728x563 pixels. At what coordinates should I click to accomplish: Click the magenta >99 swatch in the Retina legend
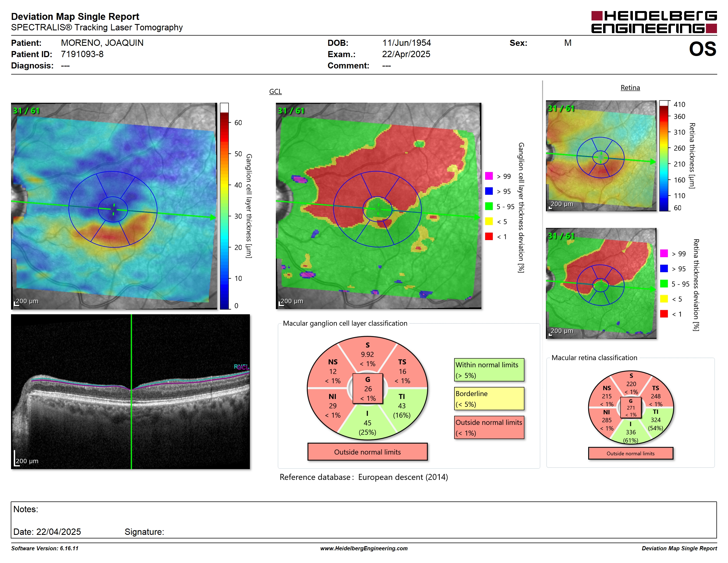click(664, 253)
